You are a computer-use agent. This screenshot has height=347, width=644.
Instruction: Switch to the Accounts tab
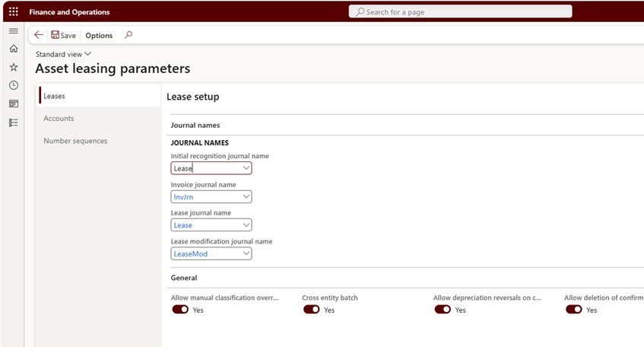coord(59,119)
